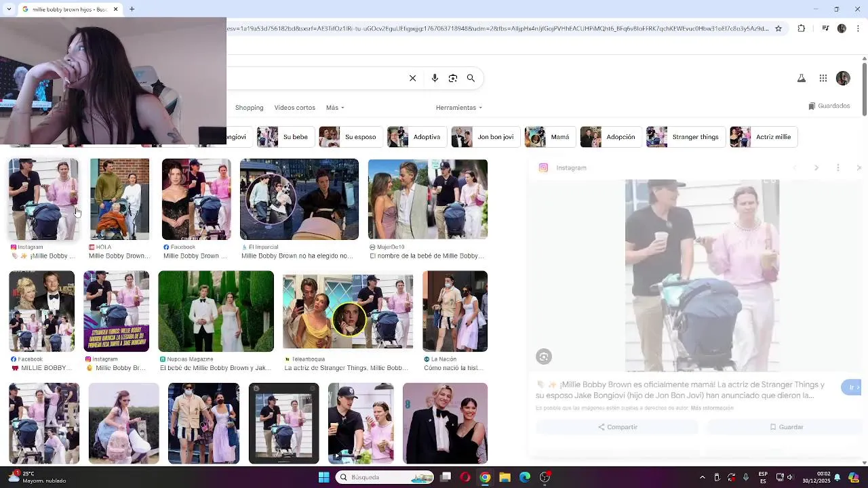Close the Millie Bobby Brown hijos tab
868x488 pixels.
pyautogui.click(x=115, y=9)
